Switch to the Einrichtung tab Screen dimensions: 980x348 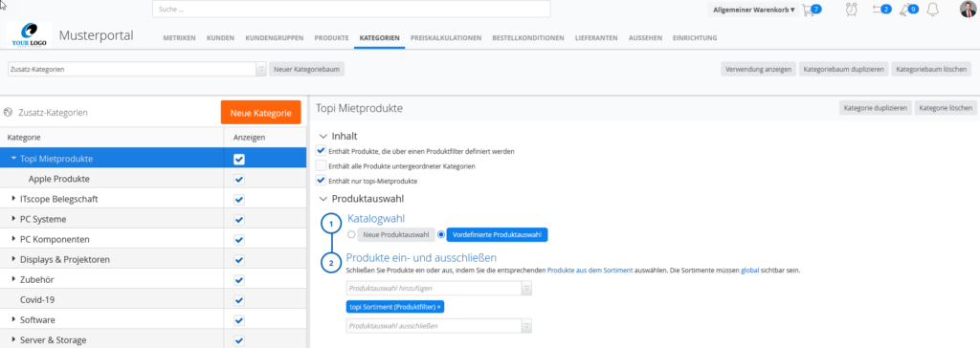(x=695, y=38)
